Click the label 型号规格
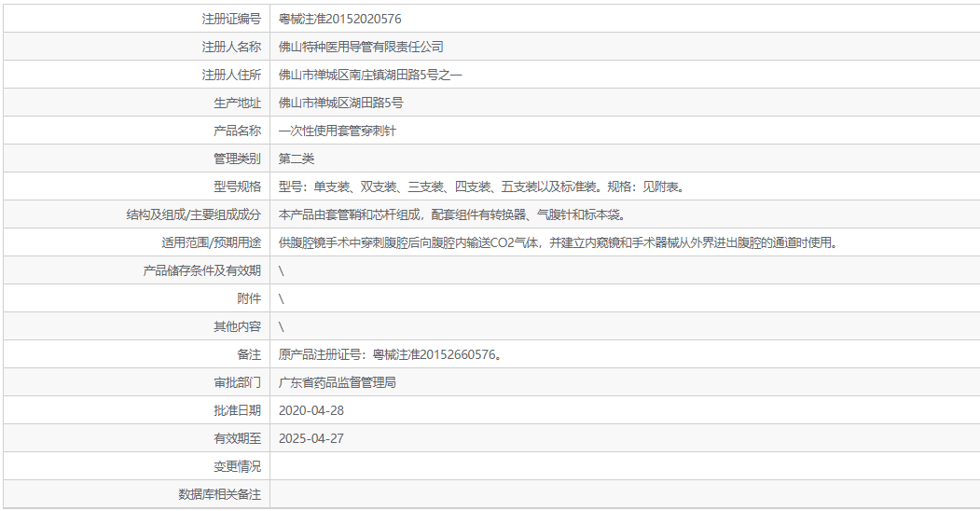Image resolution: width=980 pixels, height=511 pixels. pyautogui.click(x=237, y=186)
